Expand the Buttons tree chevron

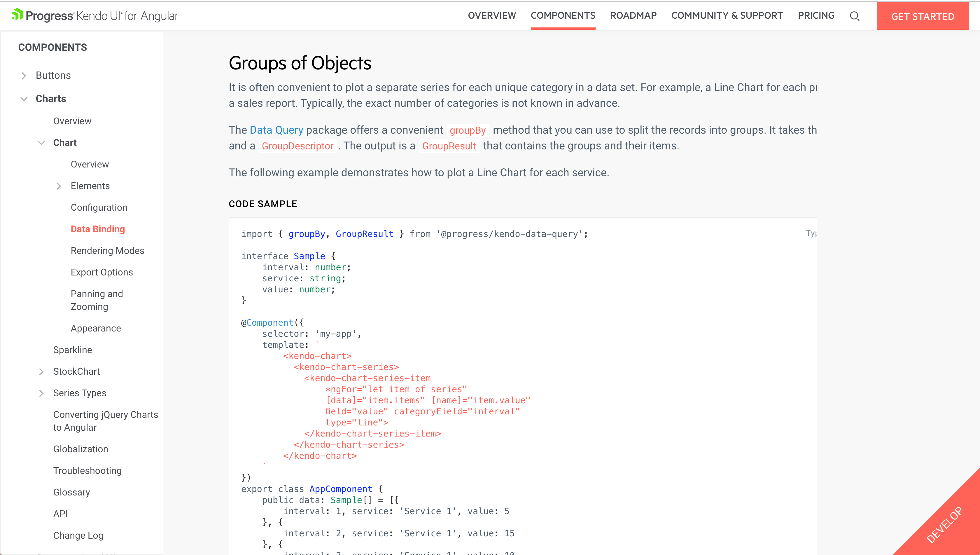pos(24,76)
